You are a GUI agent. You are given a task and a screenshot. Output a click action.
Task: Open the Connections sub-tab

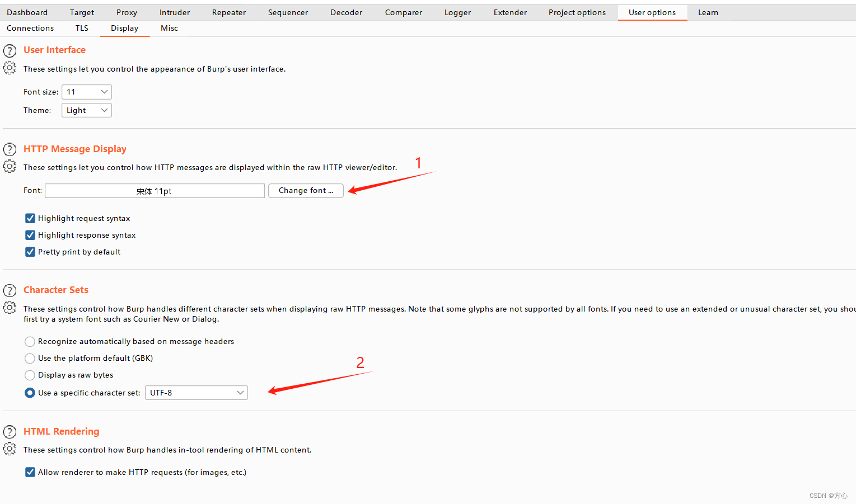(x=30, y=28)
